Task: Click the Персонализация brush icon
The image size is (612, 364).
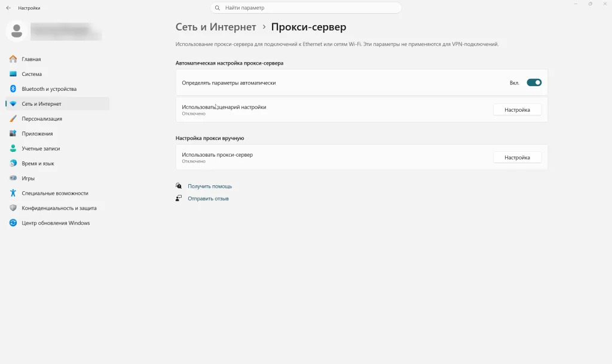Action: point(13,118)
